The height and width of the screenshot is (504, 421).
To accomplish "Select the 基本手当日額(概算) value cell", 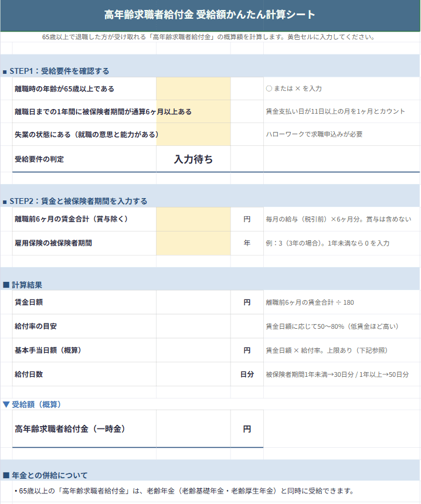I will click(193, 350).
